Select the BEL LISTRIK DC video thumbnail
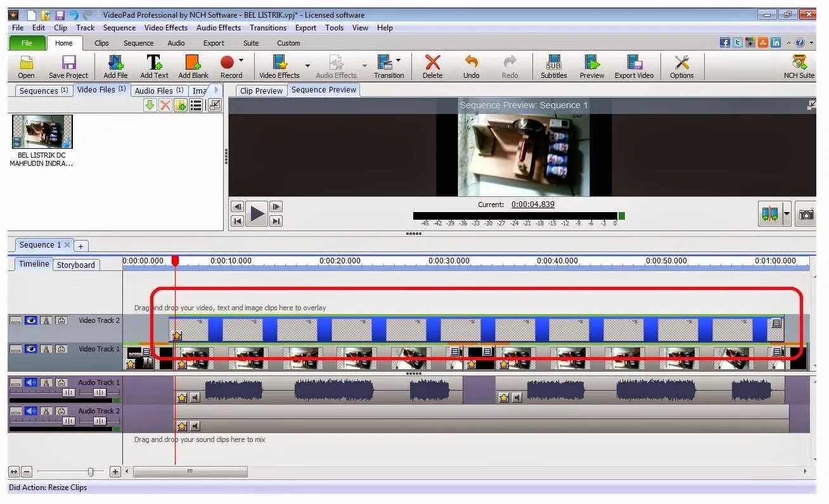Image resolution: width=829 pixels, height=504 pixels. 42,132
